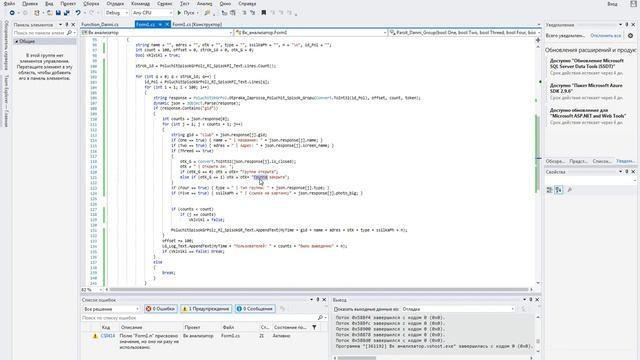Switch to the Form1.cs [Конструктор] tab
The height and width of the screenshot is (360, 640).
tap(197, 24)
